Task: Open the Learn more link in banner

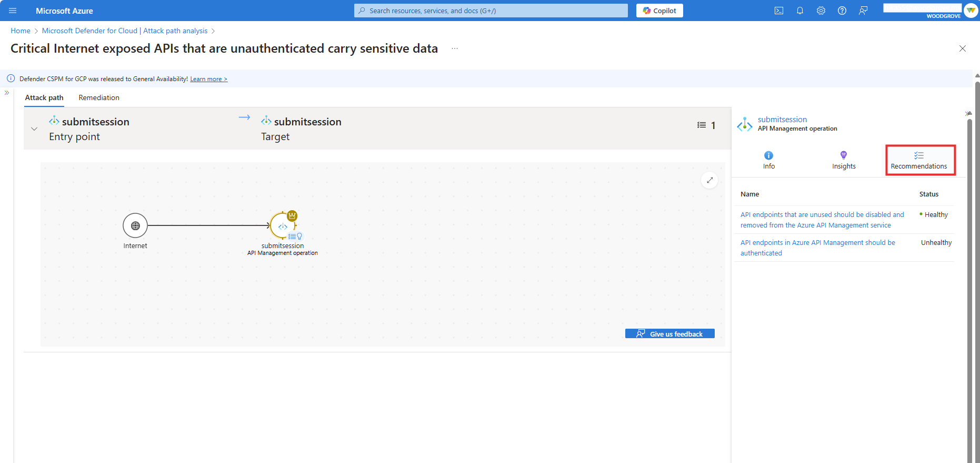Action: pos(208,79)
